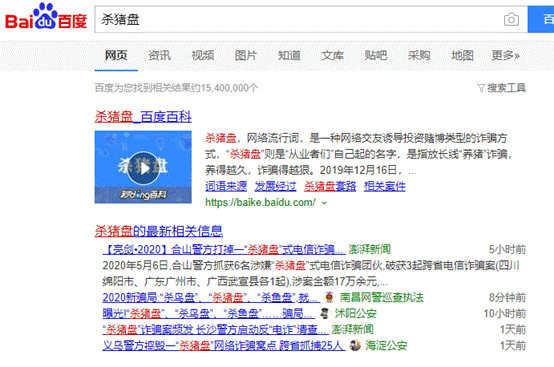Open the 曝光 杀猪盘 杀鸟盘 news link

coord(208,313)
